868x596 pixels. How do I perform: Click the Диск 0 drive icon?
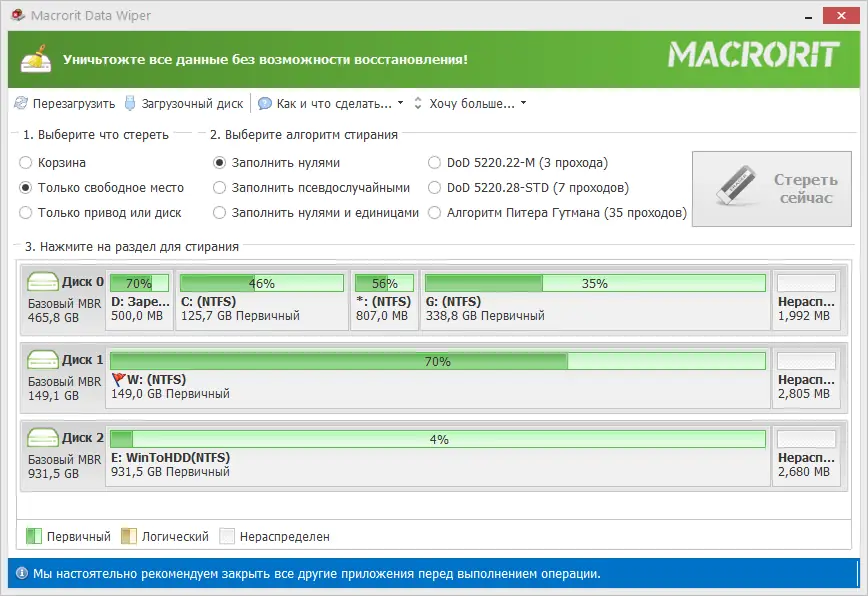43,281
